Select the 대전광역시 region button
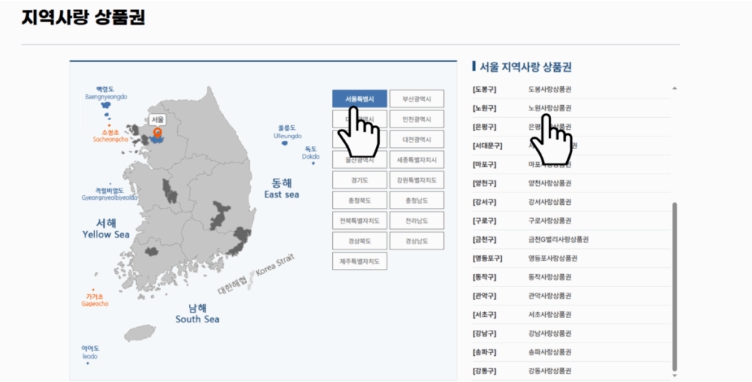 click(416, 139)
